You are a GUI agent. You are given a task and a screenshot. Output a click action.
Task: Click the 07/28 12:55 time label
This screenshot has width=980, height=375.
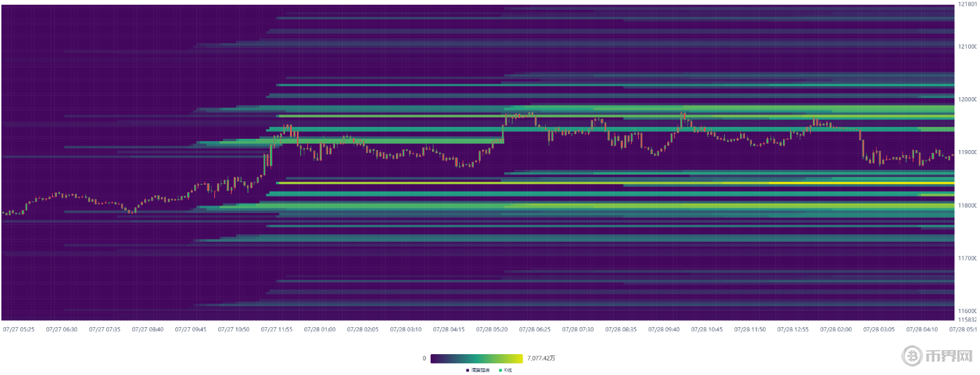coord(793,330)
